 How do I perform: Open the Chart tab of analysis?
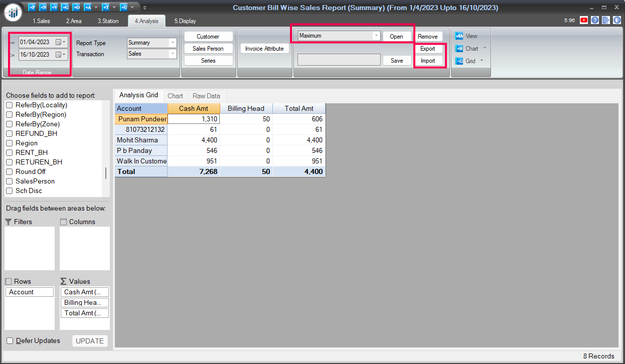click(176, 96)
